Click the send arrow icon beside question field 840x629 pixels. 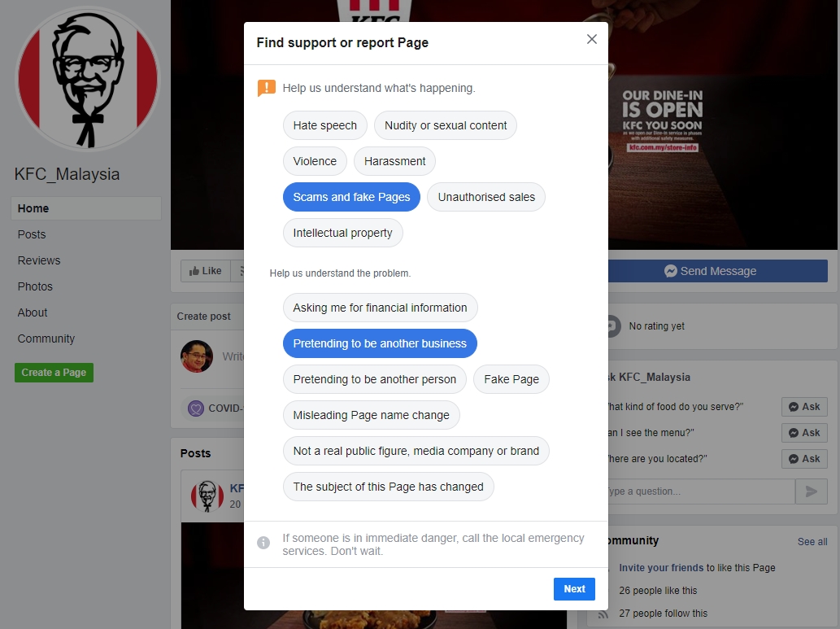(x=811, y=491)
